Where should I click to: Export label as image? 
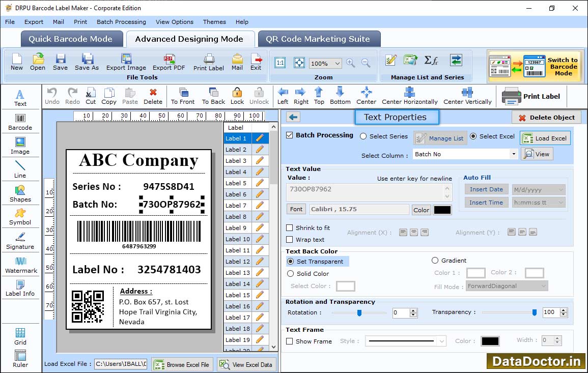coord(126,62)
